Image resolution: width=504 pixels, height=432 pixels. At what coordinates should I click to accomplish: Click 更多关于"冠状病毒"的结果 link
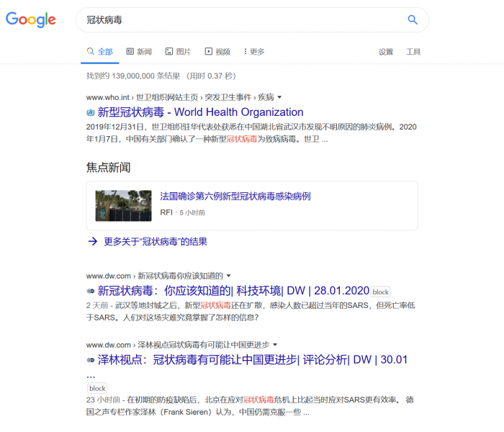(156, 242)
